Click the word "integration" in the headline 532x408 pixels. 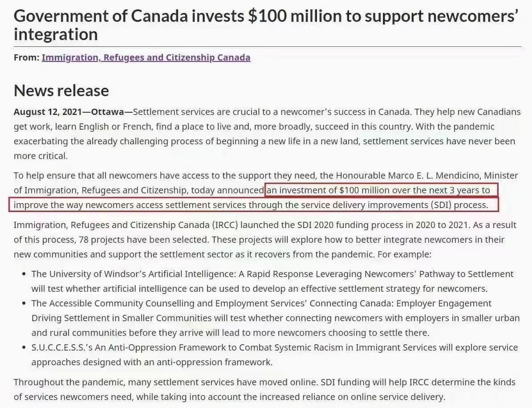[56, 34]
